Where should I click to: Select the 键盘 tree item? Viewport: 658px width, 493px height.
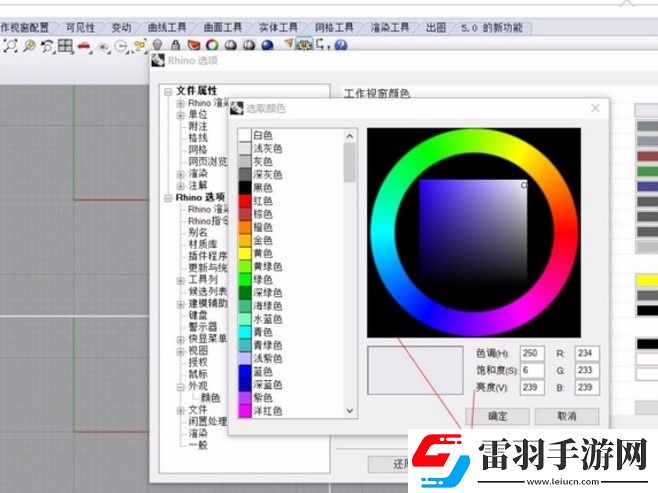pos(198,315)
